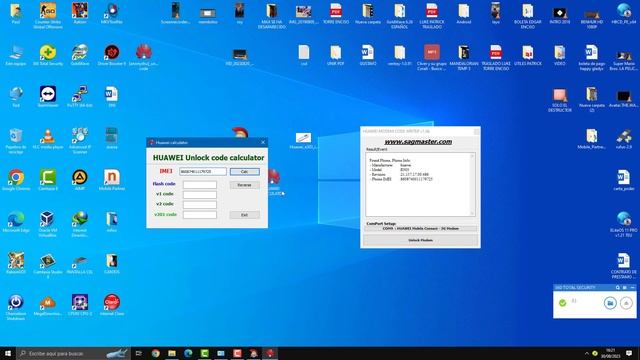Open the AIMP desktop shortcut

pos(80,180)
